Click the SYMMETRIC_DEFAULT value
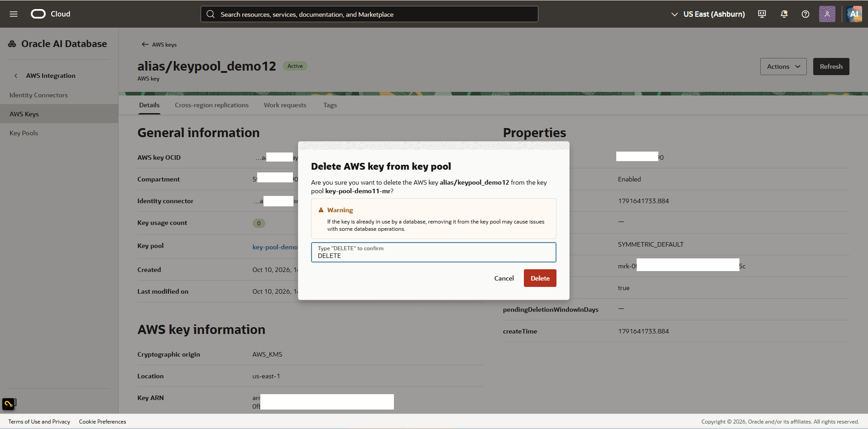This screenshot has width=868, height=429. (x=651, y=244)
